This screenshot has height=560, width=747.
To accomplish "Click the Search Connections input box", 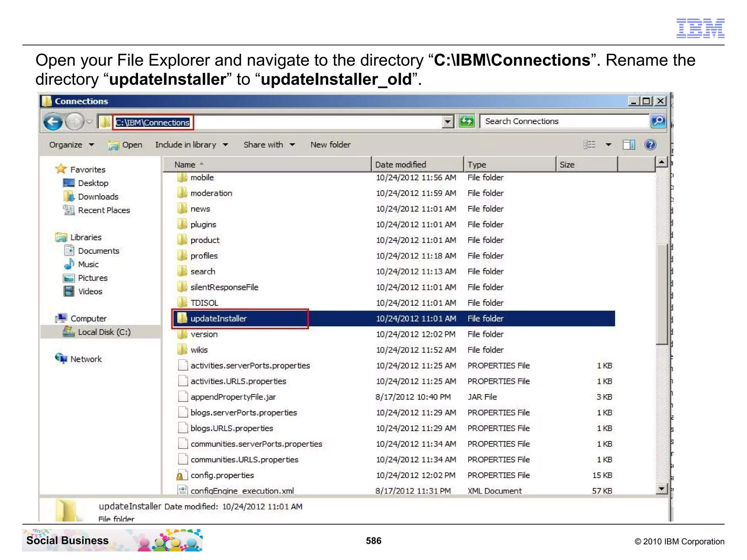I will 565,121.
